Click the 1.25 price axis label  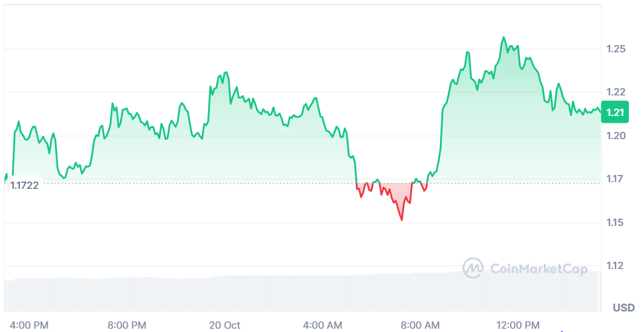(616, 49)
